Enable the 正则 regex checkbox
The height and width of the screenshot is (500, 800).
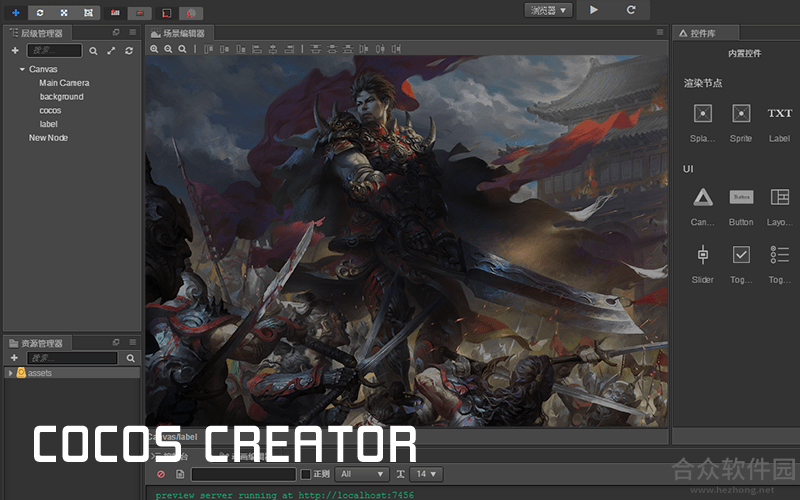306,474
